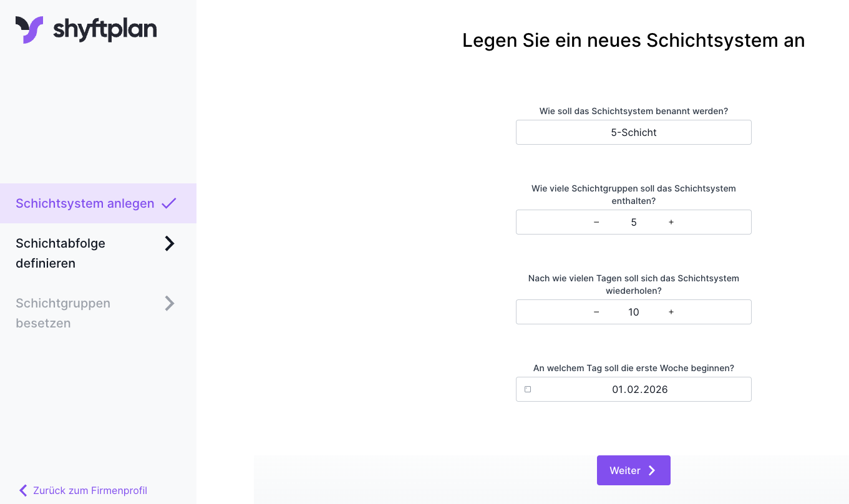Decrease the number of Schichtgruppen with minus
The height and width of the screenshot is (504, 849).
[596, 222]
